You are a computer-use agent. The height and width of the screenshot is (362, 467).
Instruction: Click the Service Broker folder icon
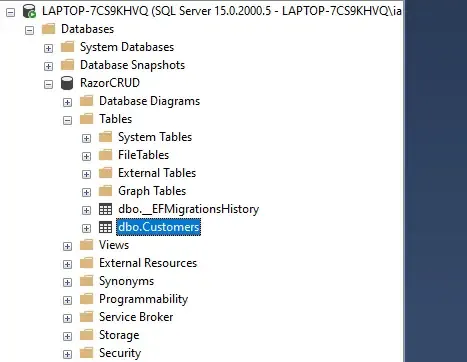pos(86,317)
